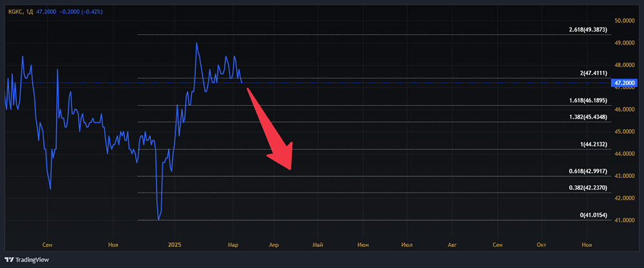The height and width of the screenshot is (268, 644).
Task: Click the red downward arrow drawing
Action: pos(270,129)
